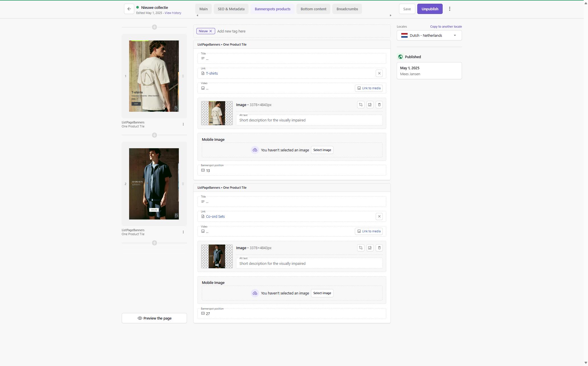Clear the T-shirts link field

pos(379,73)
